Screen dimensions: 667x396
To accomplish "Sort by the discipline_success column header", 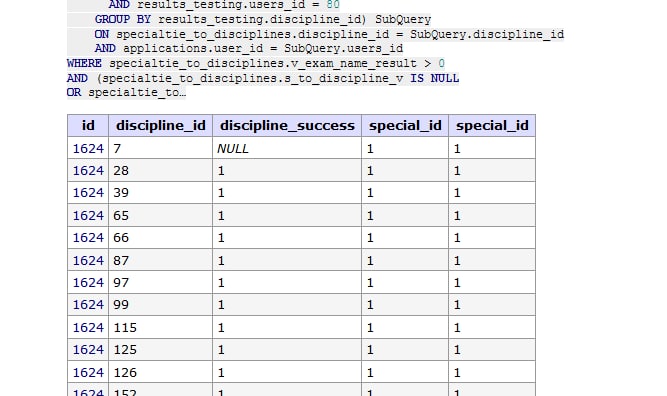I will coord(287,125).
